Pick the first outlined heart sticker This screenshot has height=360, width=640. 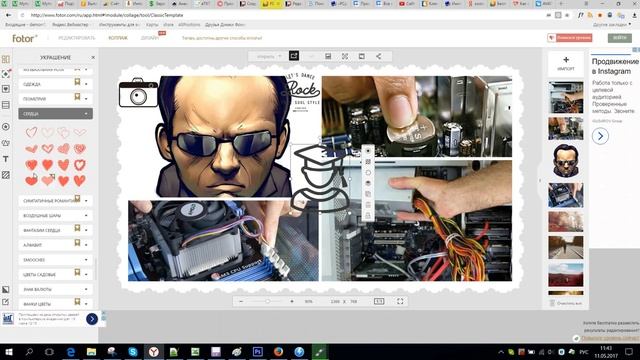point(31,132)
